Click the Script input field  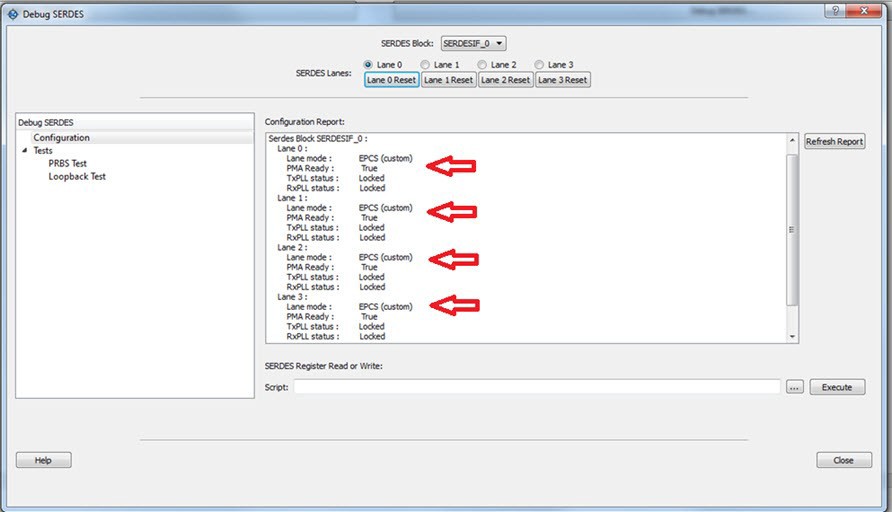(x=537, y=387)
